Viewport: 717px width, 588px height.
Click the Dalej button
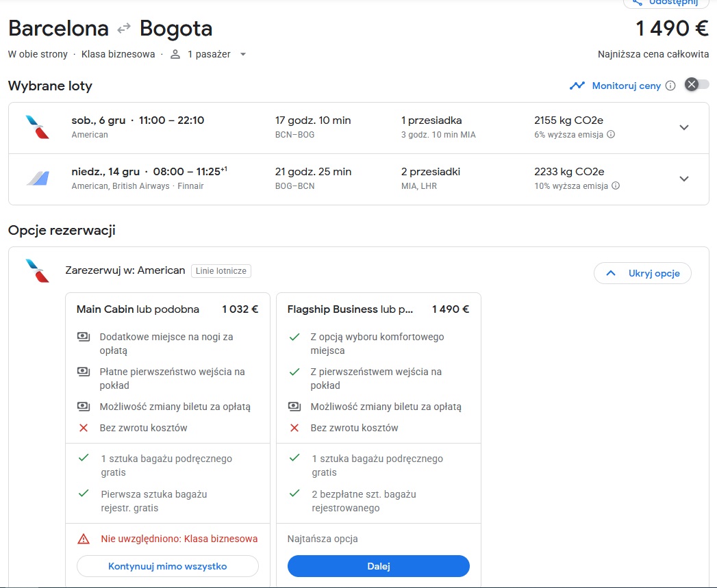[378, 566]
